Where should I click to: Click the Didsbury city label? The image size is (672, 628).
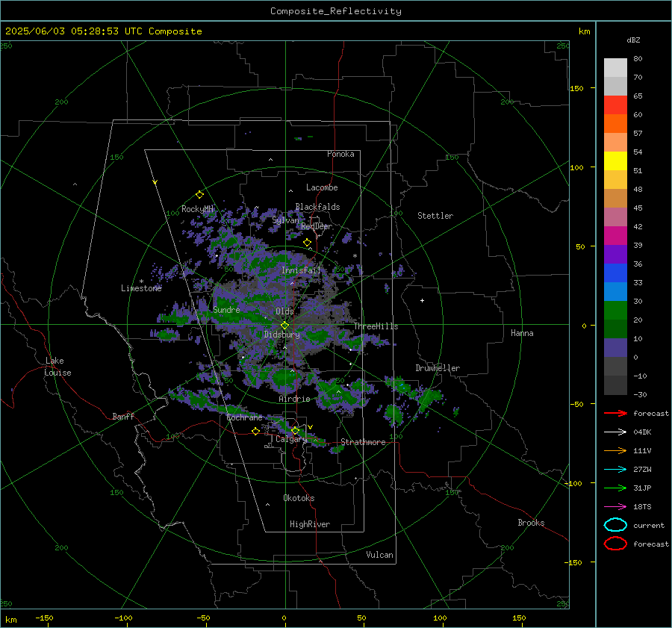point(281,335)
